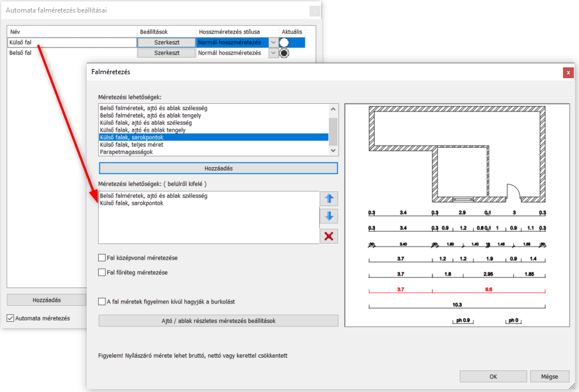Viewport: 579px width, 392px height.
Task: Select 'Parapetmagasságok' option
Action: (214, 152)
